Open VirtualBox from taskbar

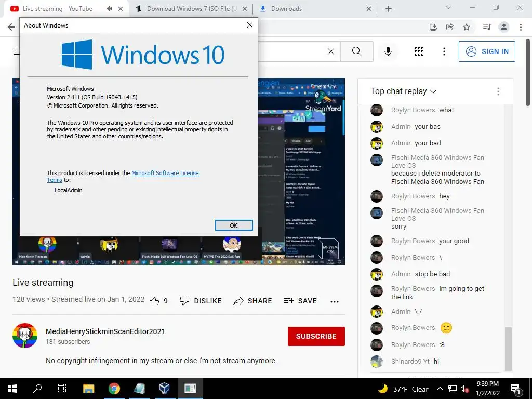165,389
